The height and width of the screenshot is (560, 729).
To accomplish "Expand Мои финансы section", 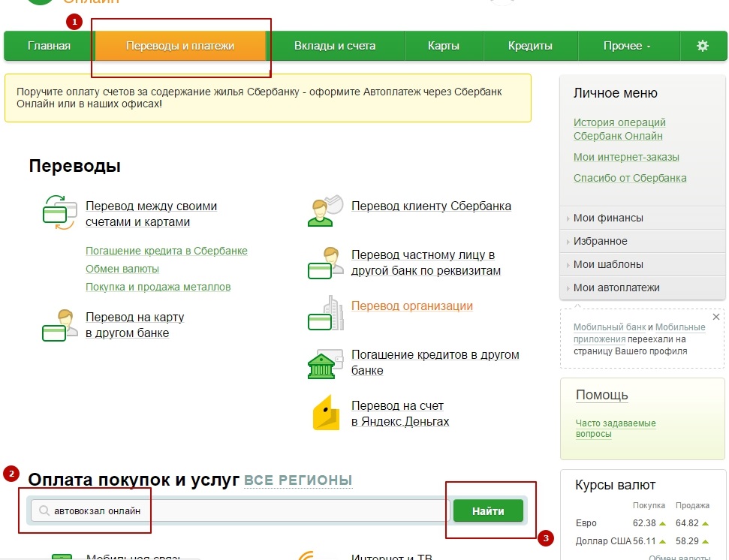I will click(x=643, y=218).
